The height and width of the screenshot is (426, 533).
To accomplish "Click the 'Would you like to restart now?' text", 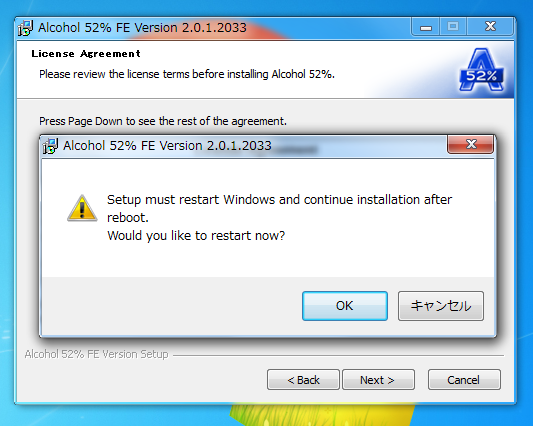I will click(x=196, y=235).
